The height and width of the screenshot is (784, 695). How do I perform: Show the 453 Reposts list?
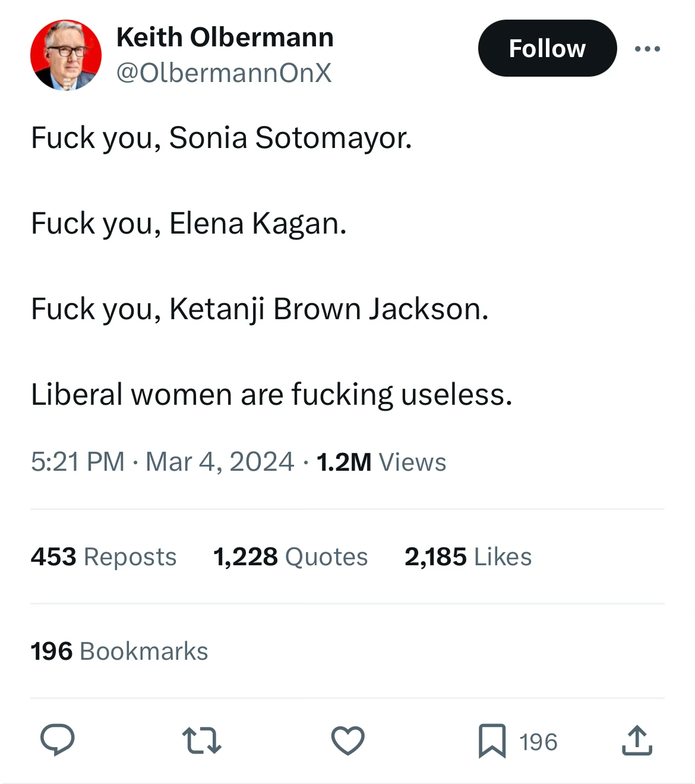(x=103, y=557)
